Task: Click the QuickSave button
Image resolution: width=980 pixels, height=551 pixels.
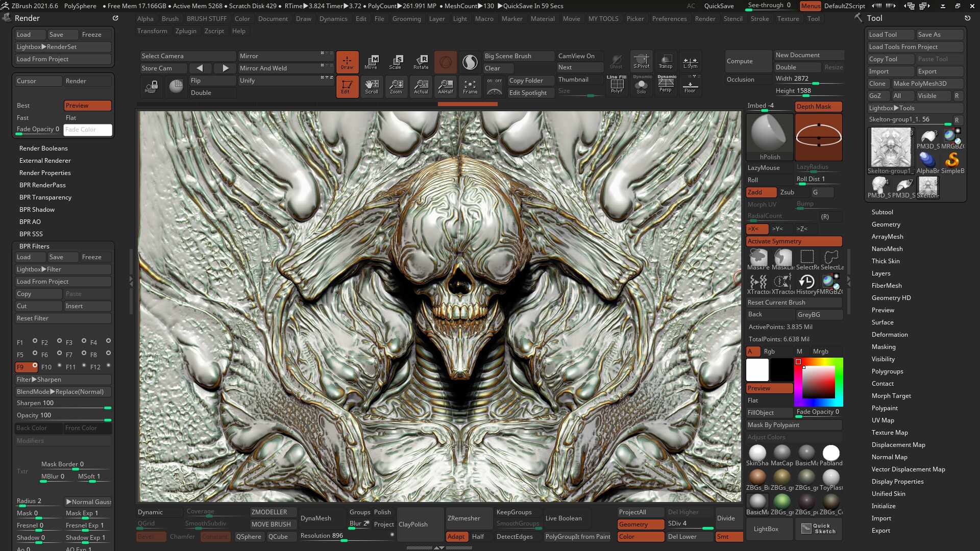Action: [719, 6]
